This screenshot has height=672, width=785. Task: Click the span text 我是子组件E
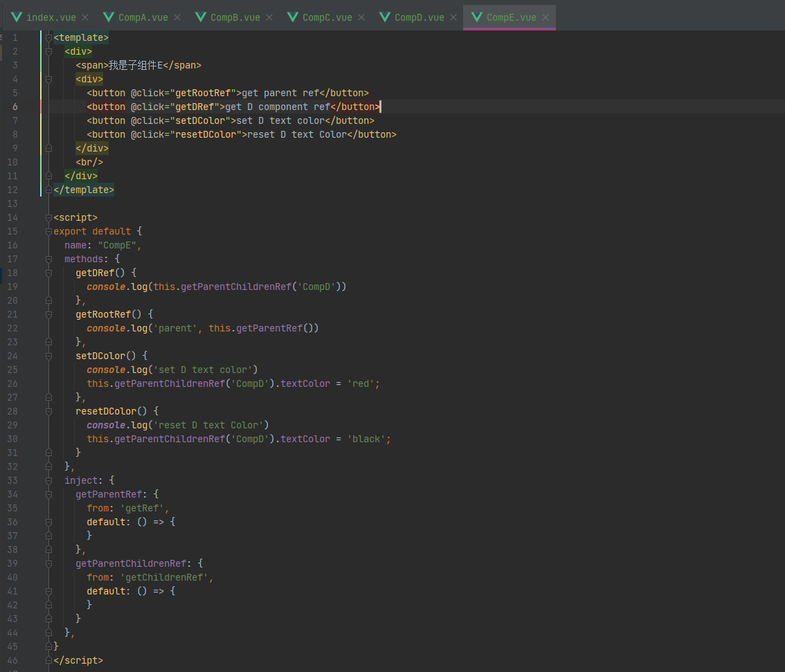pos(136,66)
